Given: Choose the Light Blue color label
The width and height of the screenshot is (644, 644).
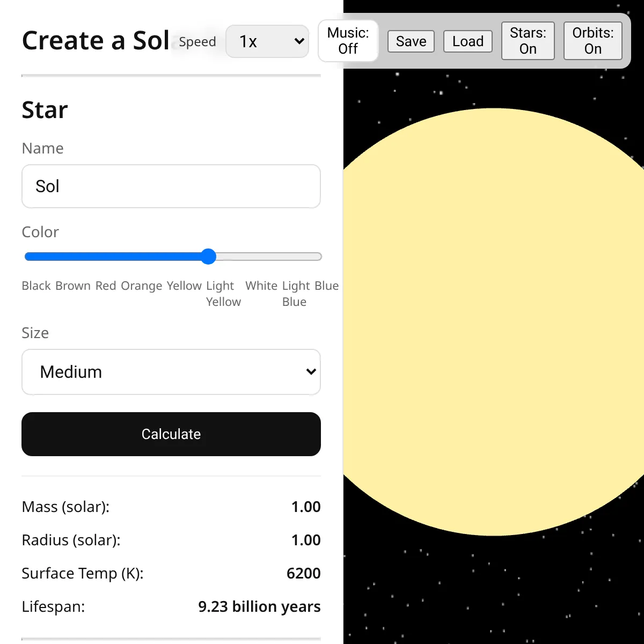Looking at the screenshot, I should coord(296,294).
